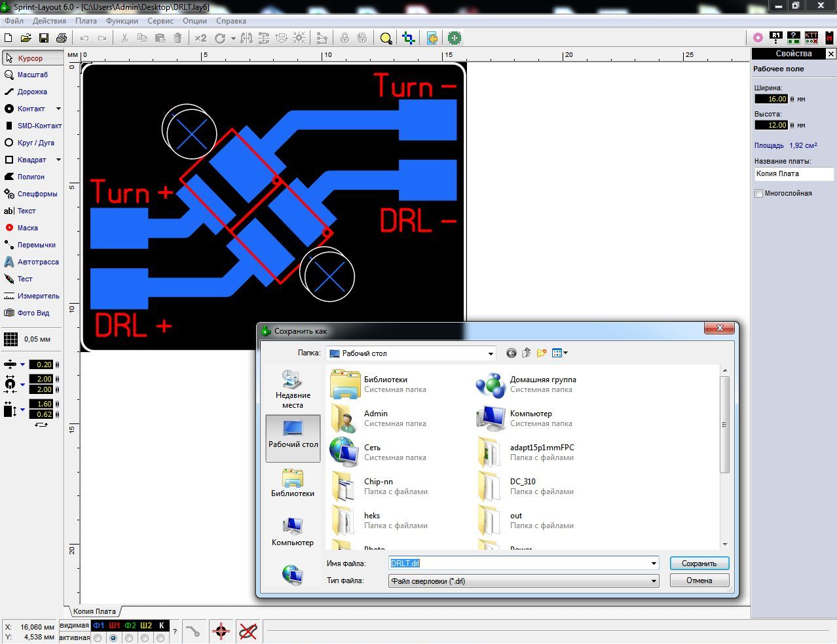The width and height of the screenshot is (837, 644).
Task: Enable the Многослойная checkbox
Action: tap(758, 194)
